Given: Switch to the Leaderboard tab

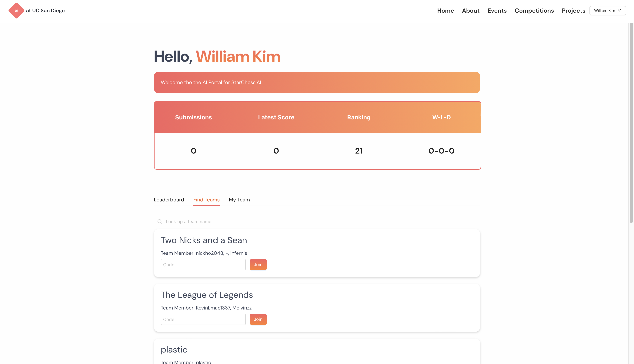Looking at the screenshot, I should 169,200.
